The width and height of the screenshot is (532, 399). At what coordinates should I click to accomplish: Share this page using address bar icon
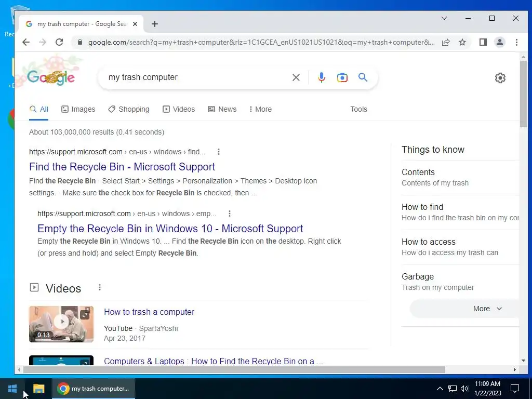[446, 42]
